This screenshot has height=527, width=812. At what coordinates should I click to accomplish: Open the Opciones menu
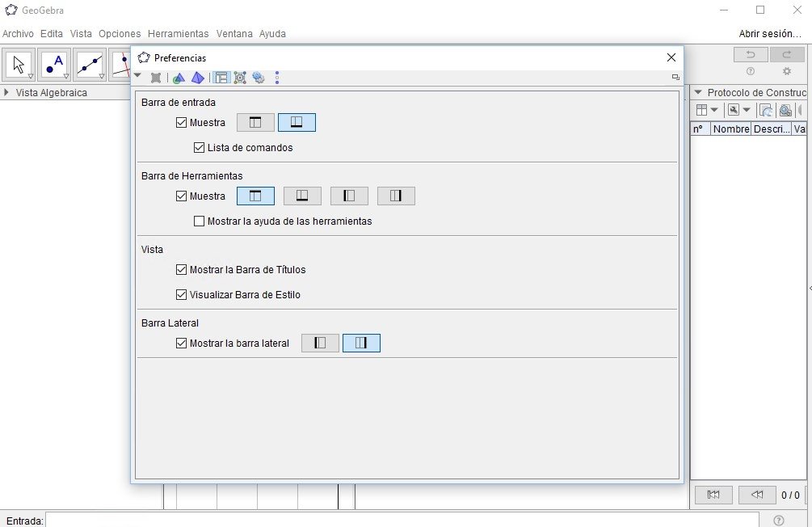[x=120, y=34]
